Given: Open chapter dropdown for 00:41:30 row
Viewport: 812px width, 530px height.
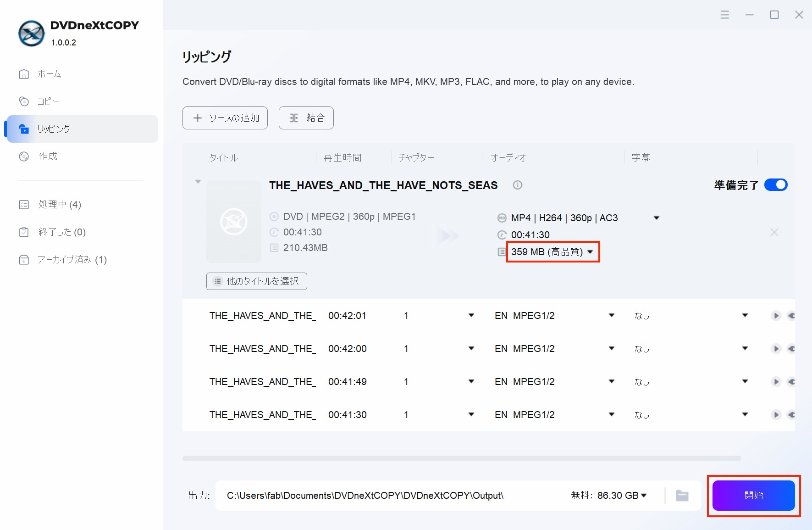Looking at the screenshot, I should click(471, 414).
